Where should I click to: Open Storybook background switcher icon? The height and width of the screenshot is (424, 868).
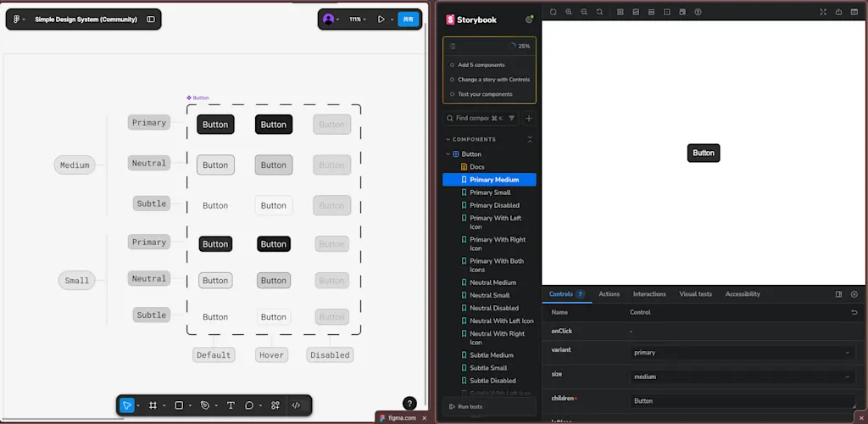[636, 12]
